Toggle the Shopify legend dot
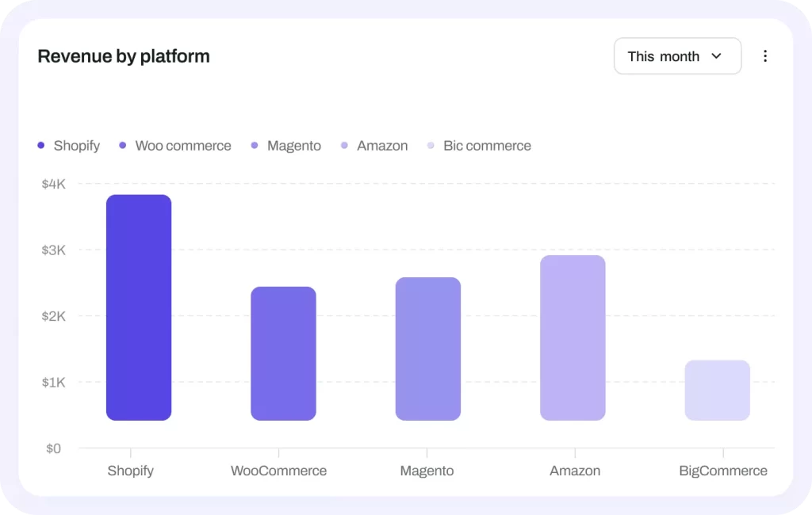Viewport: 812px width, 515px height. [41, 146]
